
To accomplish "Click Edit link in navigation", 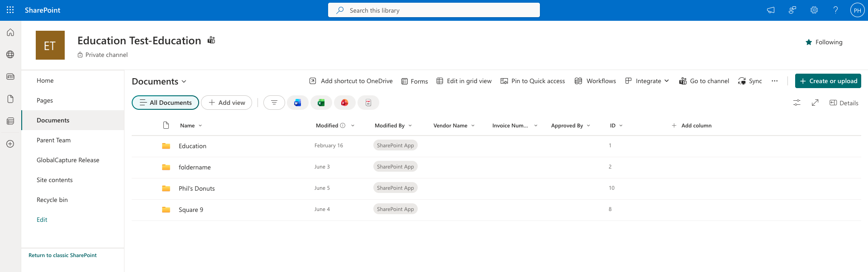I will pyautogui.click(x=42, y=220).
